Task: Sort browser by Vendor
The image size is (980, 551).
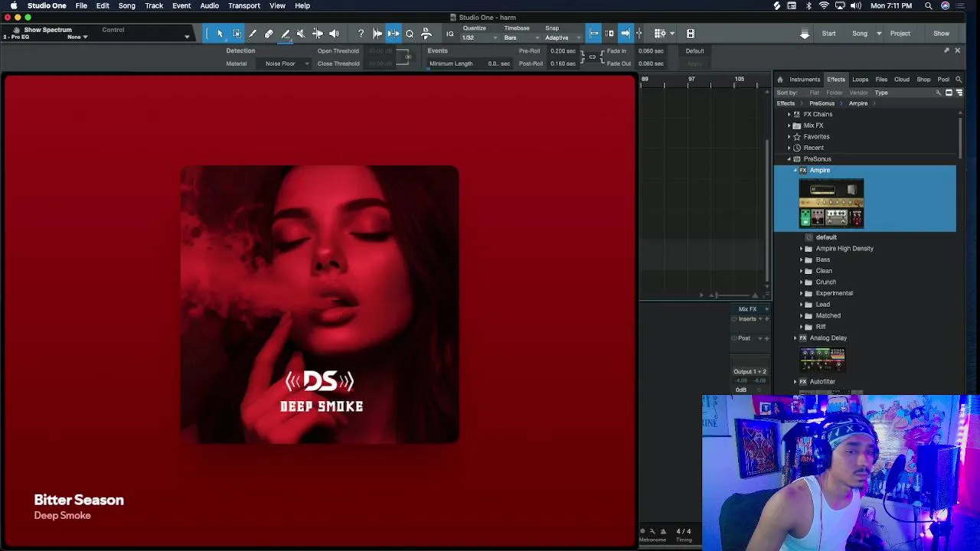Action: point(858,93)
